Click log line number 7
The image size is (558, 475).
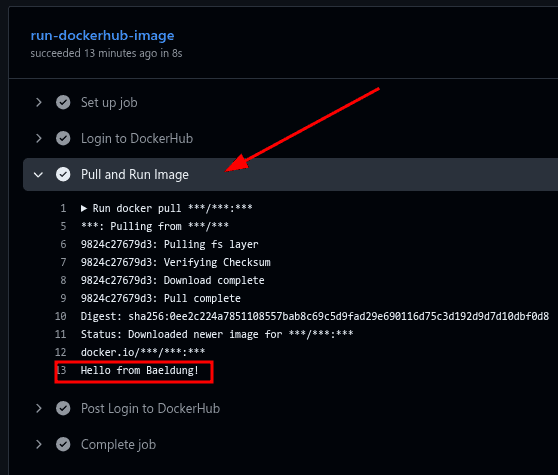(x=63, y=263)
